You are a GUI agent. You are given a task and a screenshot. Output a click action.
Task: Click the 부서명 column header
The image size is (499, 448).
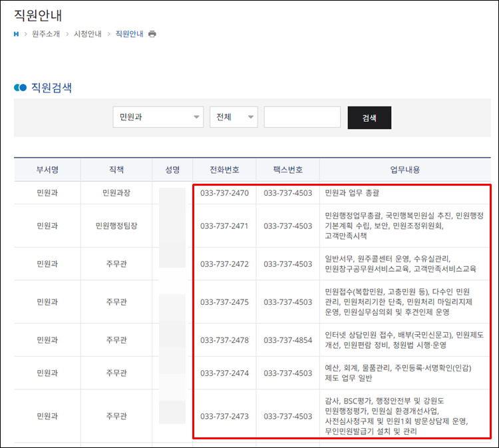pyautogui.click(x=47, y=170)
